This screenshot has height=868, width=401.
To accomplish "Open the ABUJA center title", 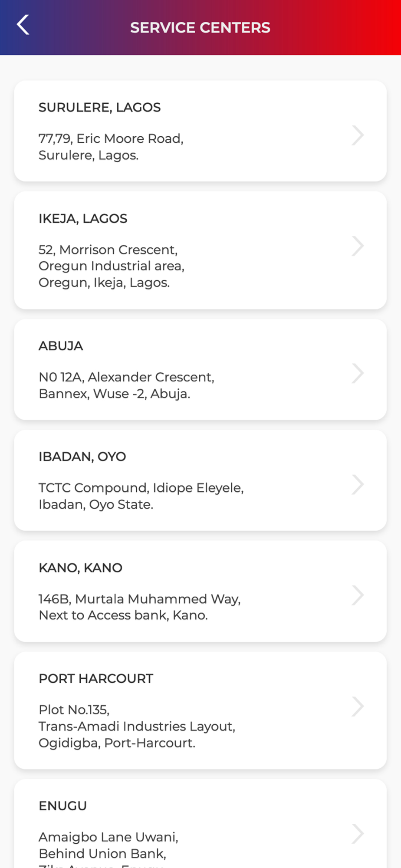I will pyautogui.click(x=61, y=346).
